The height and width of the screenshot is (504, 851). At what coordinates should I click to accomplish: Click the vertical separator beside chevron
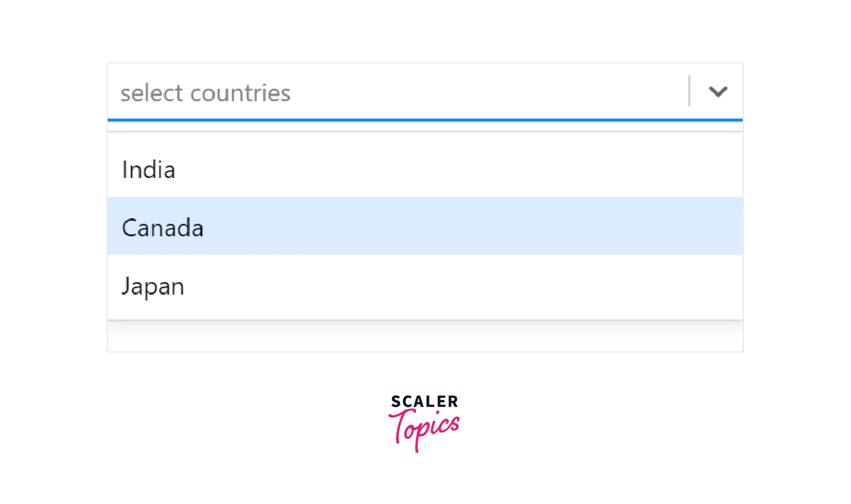point(689,91)
